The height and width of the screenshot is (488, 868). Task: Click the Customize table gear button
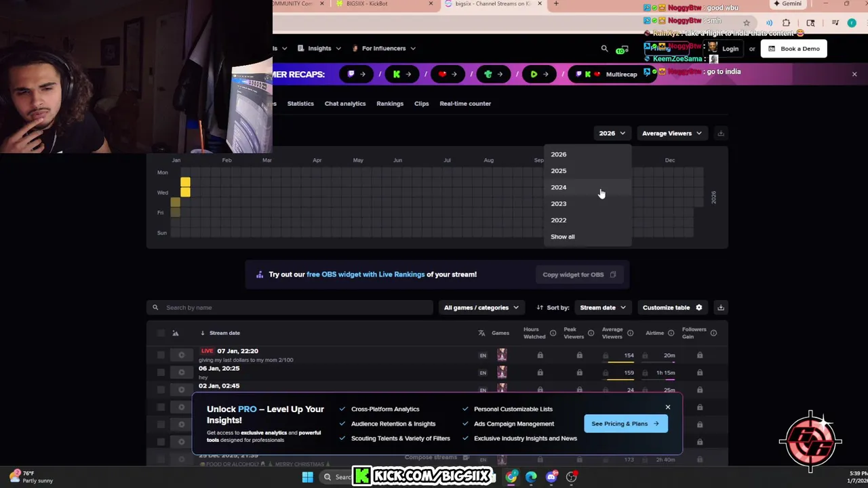(673, 308)
